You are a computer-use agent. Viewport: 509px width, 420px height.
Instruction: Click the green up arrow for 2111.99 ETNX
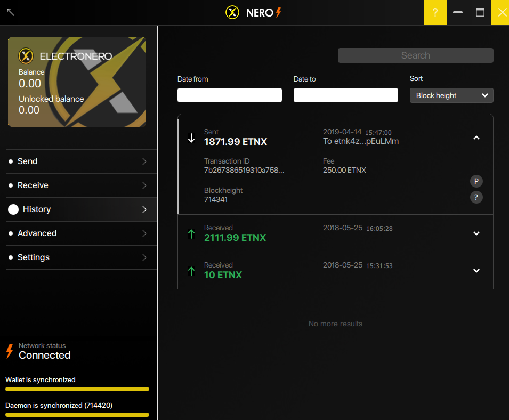point(191,233)
